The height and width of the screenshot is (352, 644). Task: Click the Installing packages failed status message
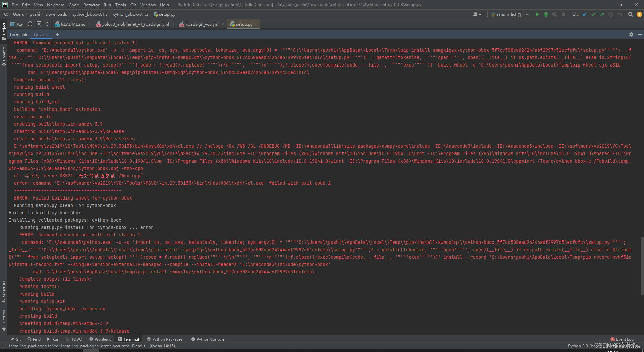click(92, 346)
